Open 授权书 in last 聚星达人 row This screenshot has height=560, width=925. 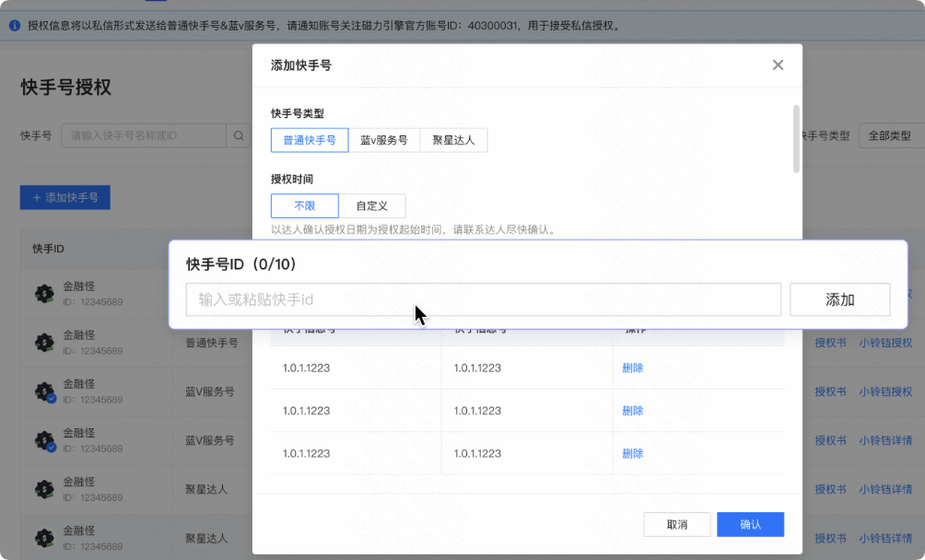point(831,538)
